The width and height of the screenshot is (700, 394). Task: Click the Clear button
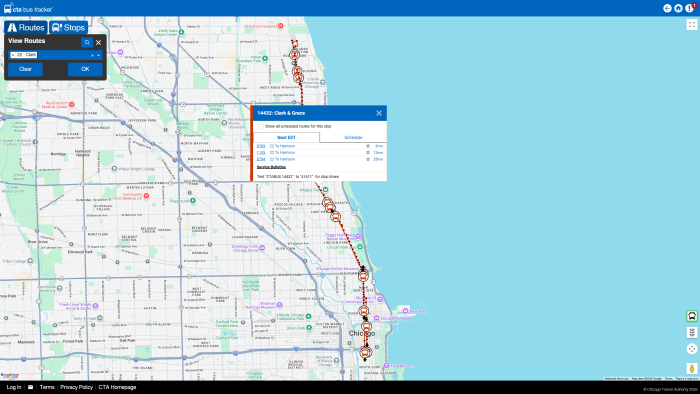click(25, 69)
